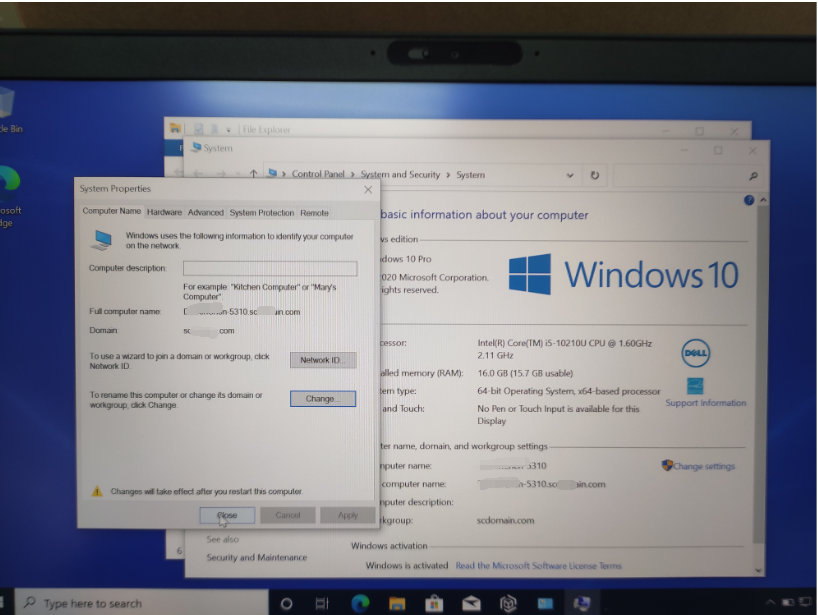Open the Hardware tab in System Properties
Screen dimensions: 818x615
(164, 212)
